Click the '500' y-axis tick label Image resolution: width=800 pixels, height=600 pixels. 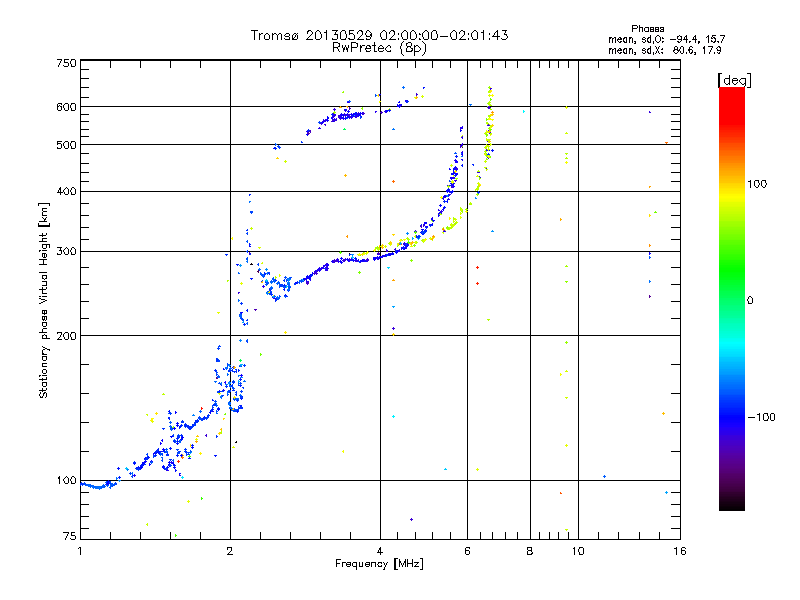coord(66,145)
